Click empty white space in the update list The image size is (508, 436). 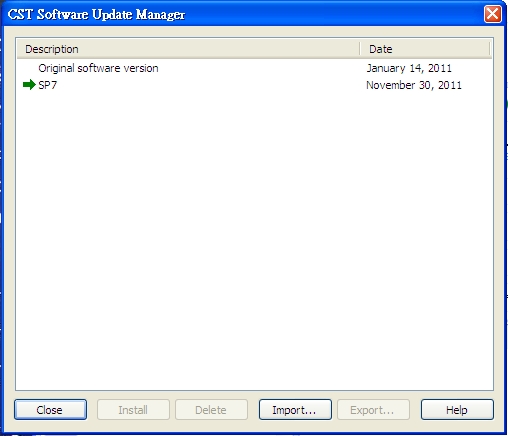tap(253, 233)
